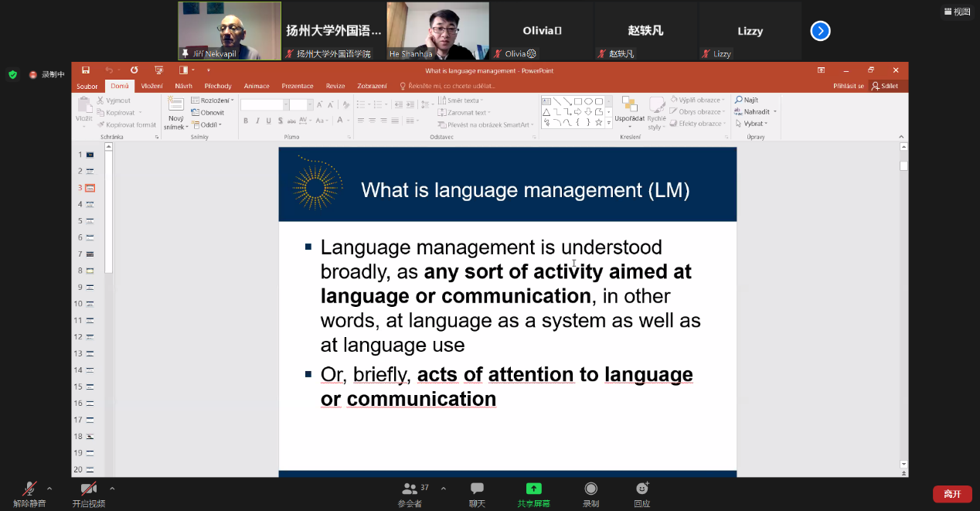Open the 参会者 participants list
980x511 pixels.
click(x=410, y=494)
